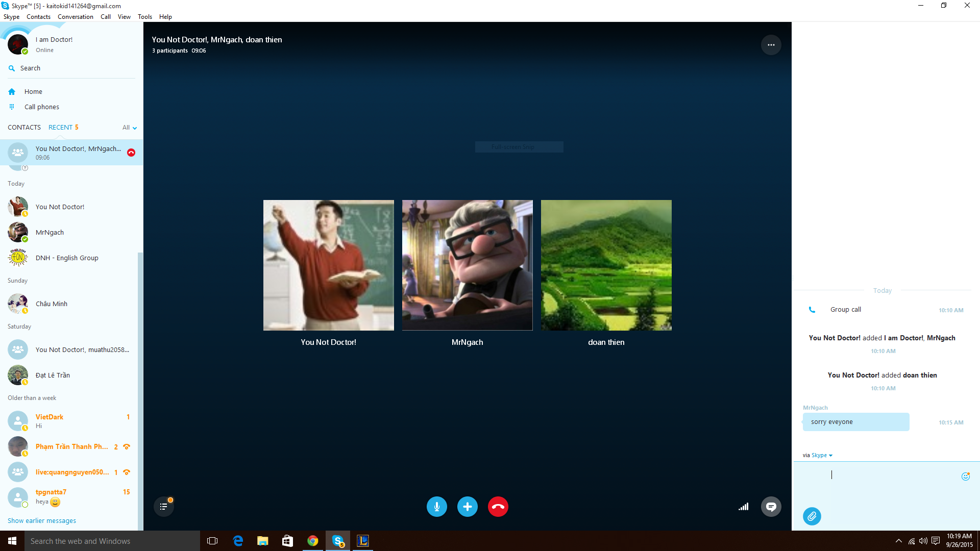The image size is (980, 551).
Task: Open the Tools menu
Action: point(145,17)
